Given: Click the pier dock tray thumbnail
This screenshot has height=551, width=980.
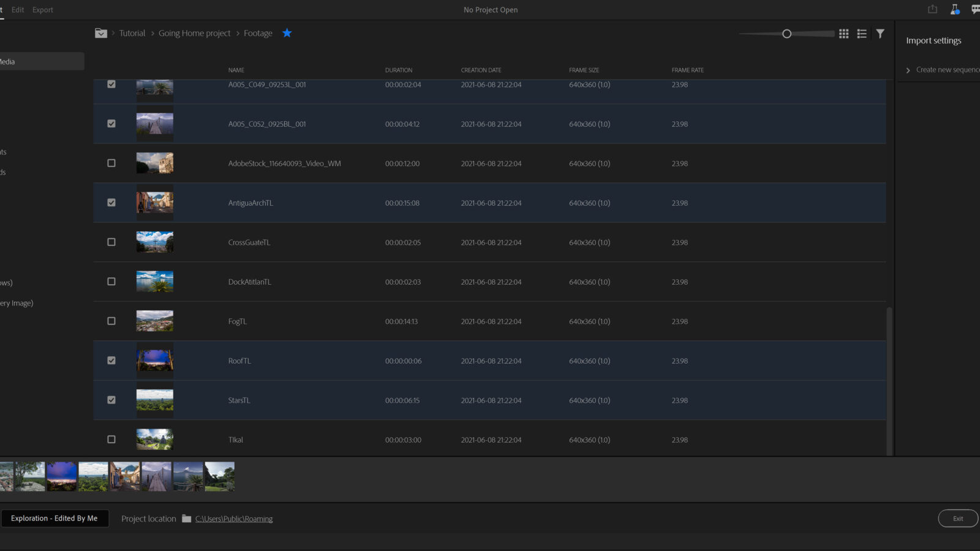Looking at the screenshot, I should point(157,476).
